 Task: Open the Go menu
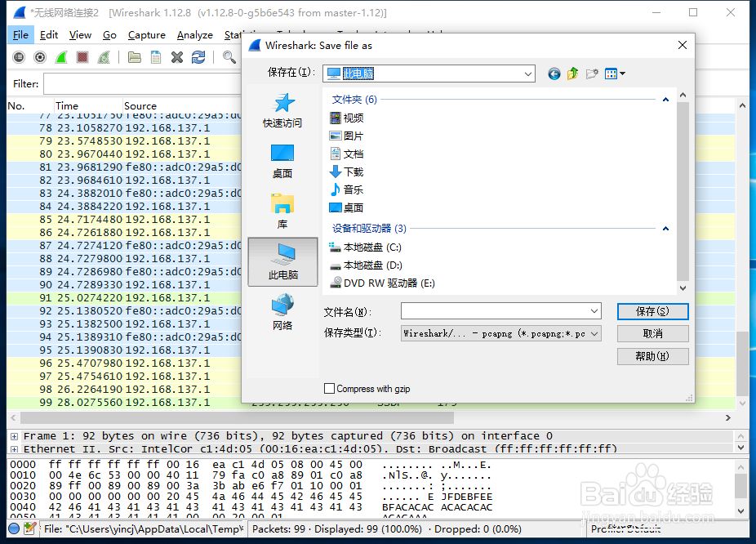(109, 35)
